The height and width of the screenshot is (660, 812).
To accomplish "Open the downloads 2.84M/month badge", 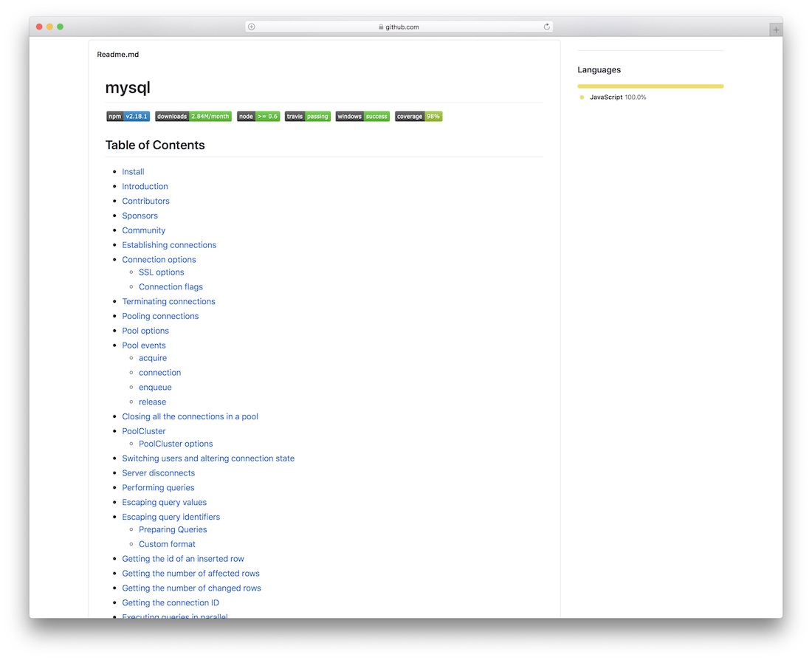I will [193, 117].
